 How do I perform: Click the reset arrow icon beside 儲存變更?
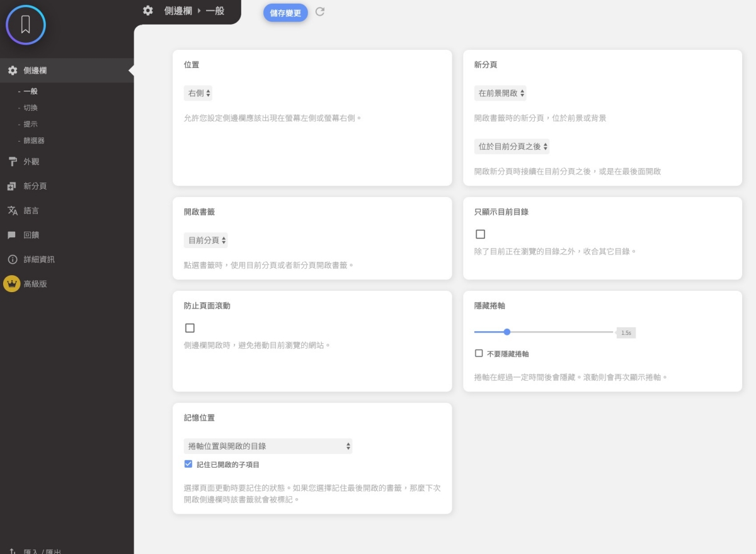pyautogui.click(x=320, y=12)
